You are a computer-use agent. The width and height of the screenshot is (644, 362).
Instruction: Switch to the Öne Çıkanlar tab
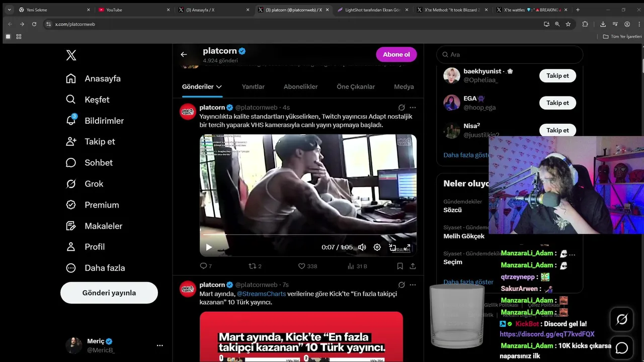(356, 86)
